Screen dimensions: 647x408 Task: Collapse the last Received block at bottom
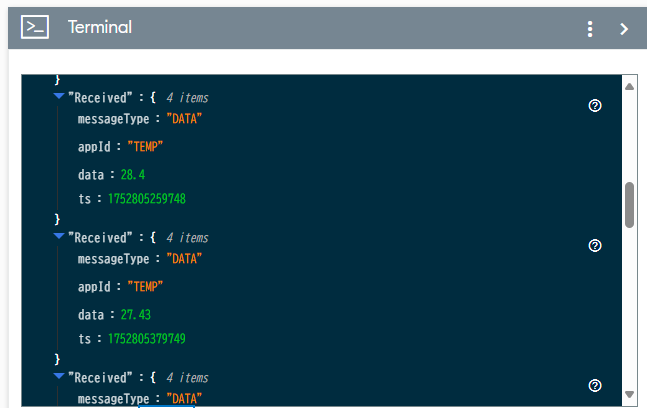(59, 376)
